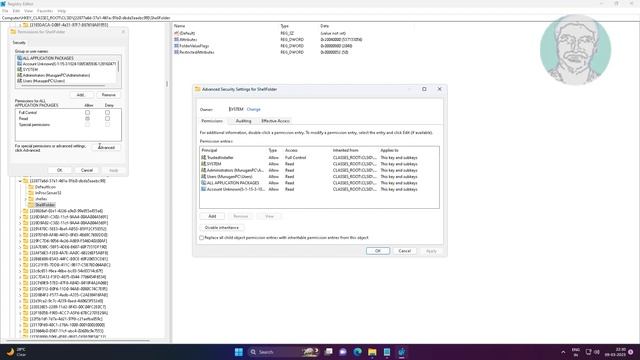Click the ShellFolder key folder icon in tree
This screenshot has height=360, width=640.
click(31, 204)
